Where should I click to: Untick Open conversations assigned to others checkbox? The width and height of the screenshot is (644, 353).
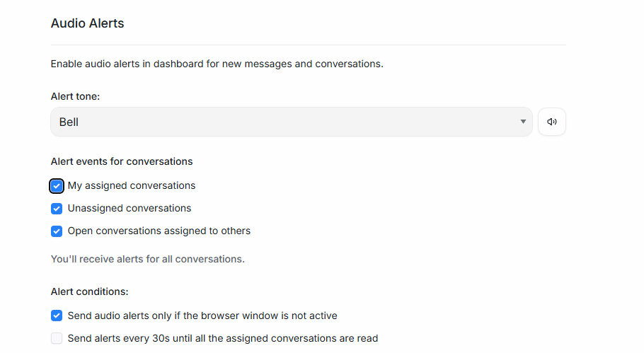pos(57,231)
